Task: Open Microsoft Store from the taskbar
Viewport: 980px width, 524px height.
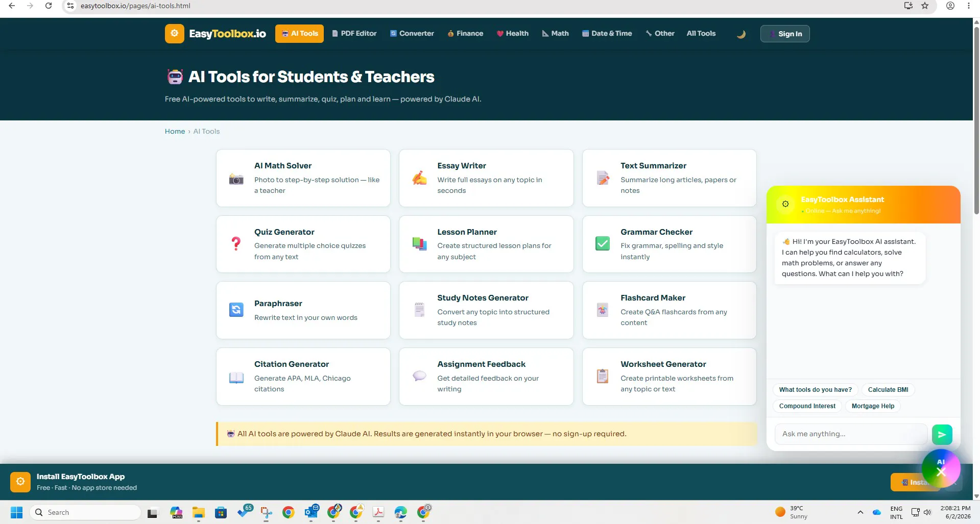Action: tap(221, 512)
